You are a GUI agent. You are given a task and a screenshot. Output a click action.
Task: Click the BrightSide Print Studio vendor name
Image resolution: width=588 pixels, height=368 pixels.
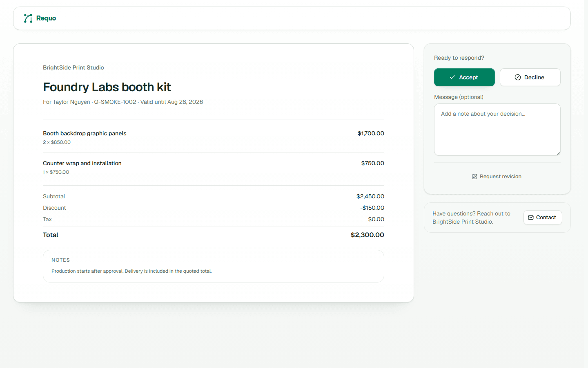coord(73,67)
